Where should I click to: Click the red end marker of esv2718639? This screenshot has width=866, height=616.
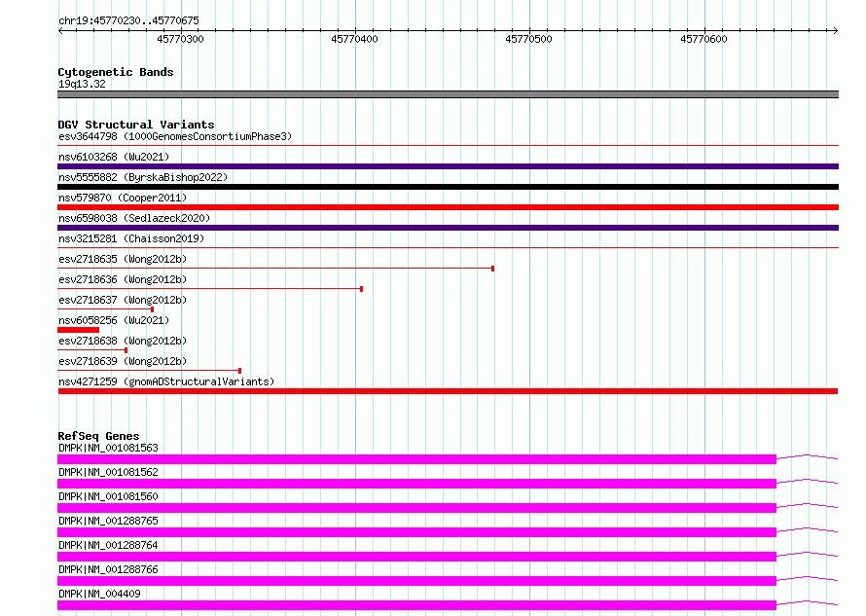239,371
